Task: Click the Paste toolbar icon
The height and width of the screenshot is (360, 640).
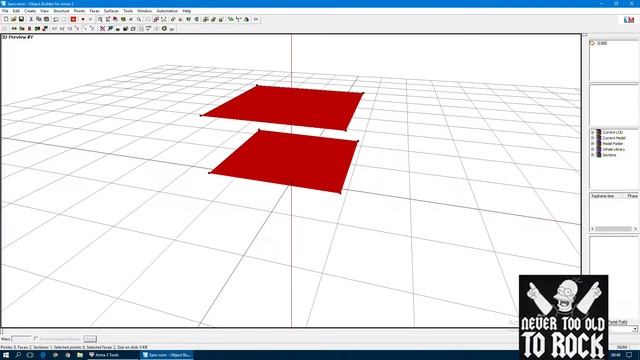Action: click(47, 19)
